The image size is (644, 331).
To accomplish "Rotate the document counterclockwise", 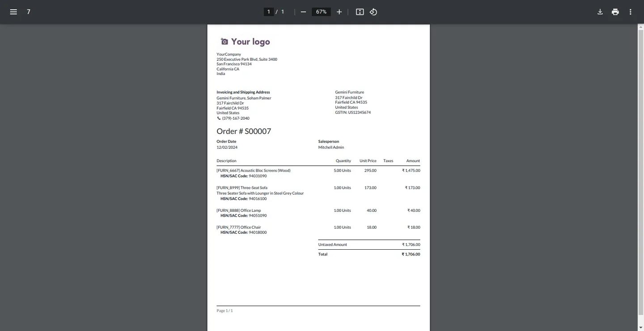I will (x=373, y=12).
